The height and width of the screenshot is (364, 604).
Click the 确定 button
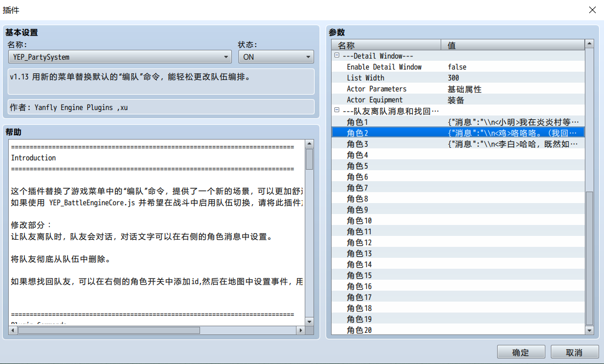(521, 352)
